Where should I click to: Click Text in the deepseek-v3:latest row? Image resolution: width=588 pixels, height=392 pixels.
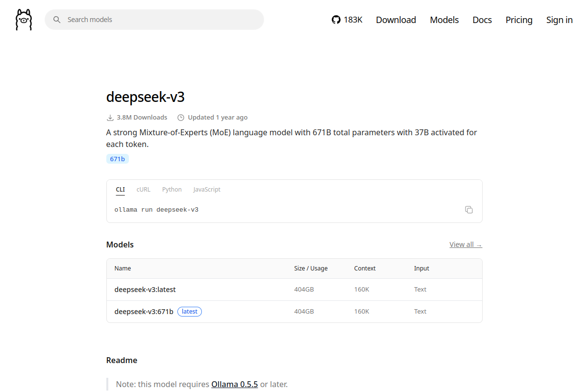[x=420, y=290]
